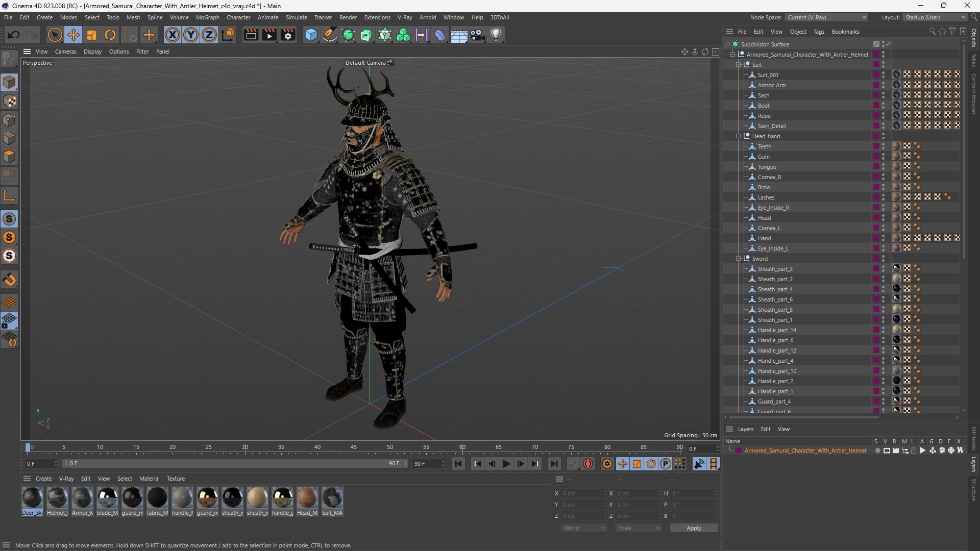Click the Light bulb icon
The width and height of the screenshot is (980, 551).
coord(496,35)
